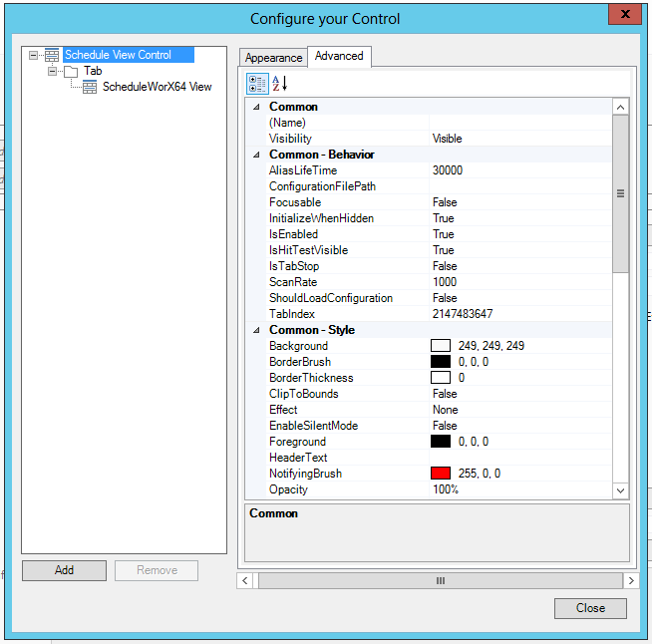Viewport: 652px width, 644px height.
Task: Collapse the Common - Behavior category
Action: [x=256, y=155]
